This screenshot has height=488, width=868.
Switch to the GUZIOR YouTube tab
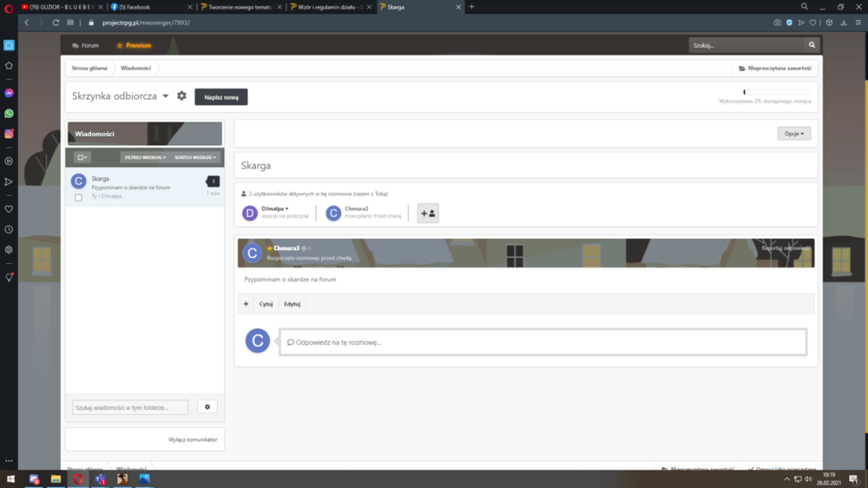[62, 7]
